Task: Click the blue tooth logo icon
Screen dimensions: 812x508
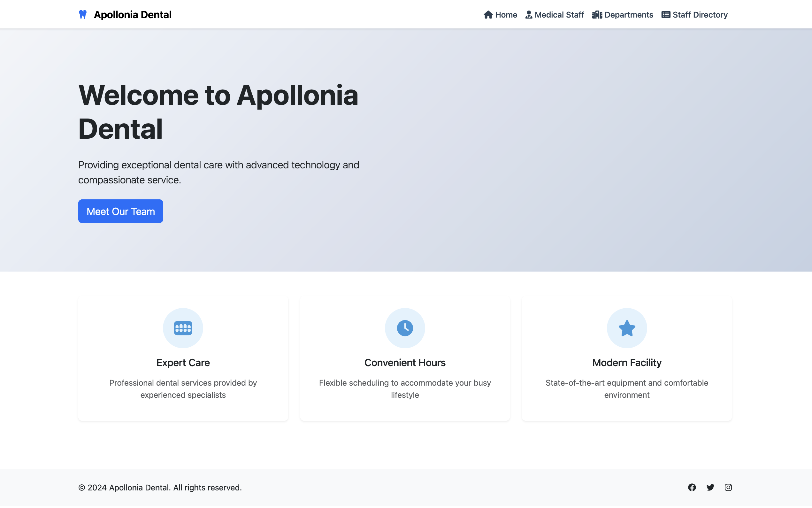Action: [x=83, y=14]
